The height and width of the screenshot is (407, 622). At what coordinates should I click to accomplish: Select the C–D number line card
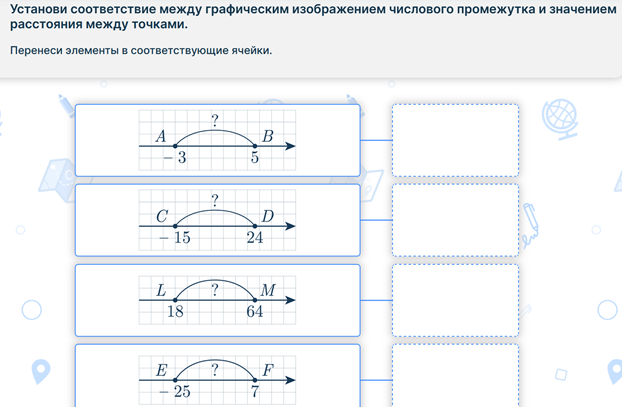pos(217,220)
